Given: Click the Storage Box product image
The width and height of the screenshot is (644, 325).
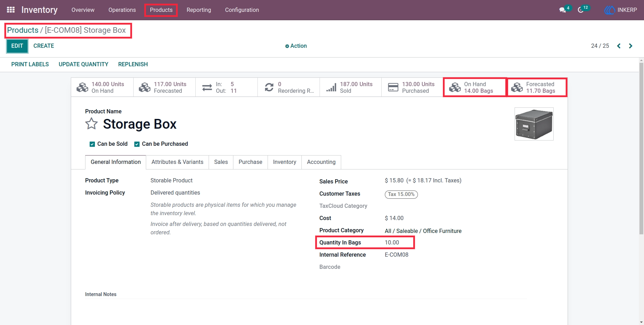Looking at the screenshot, I should (534, 124).
